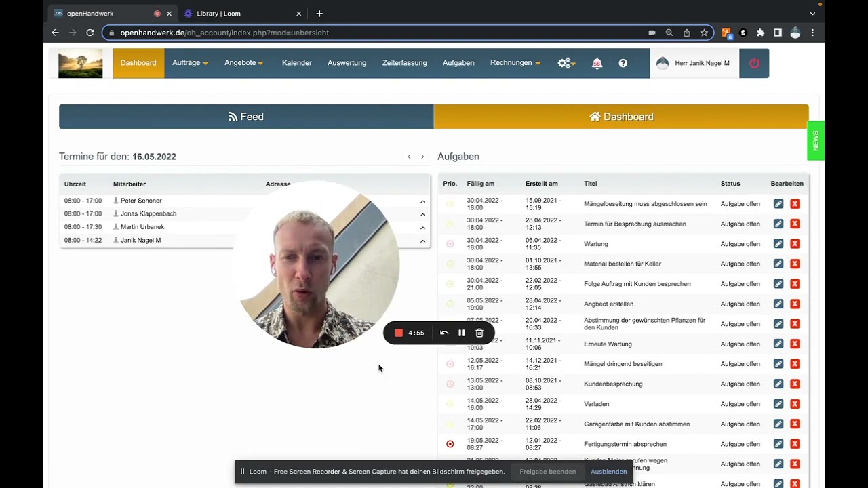Screen dimensions: 868x488
Task: Delete the 'Angebot erstellen' task
Action: tap(795, 304)
